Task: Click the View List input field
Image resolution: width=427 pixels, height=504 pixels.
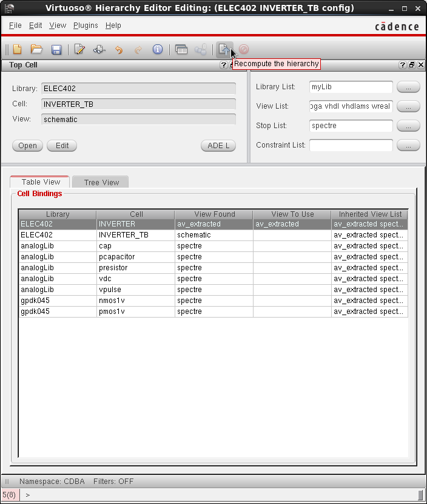Action: pyautogui.click(x=351, y=106)
